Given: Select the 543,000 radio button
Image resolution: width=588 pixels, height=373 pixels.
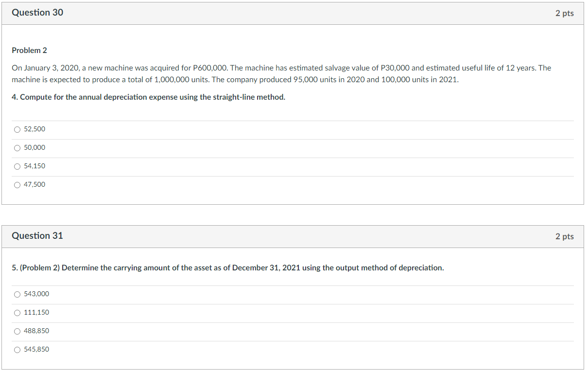Looking at the screenshot, I should tap(17, 294).
